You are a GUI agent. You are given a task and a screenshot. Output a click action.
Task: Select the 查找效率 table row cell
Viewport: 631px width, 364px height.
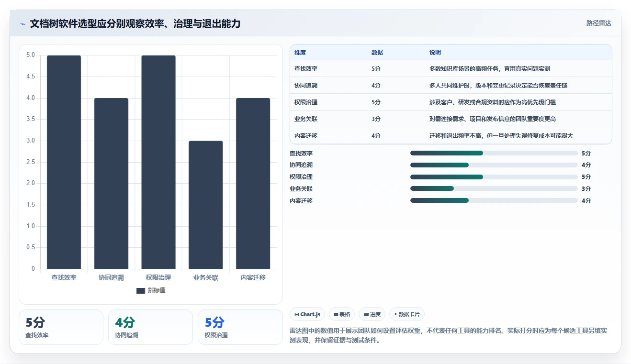coord(306,69)
